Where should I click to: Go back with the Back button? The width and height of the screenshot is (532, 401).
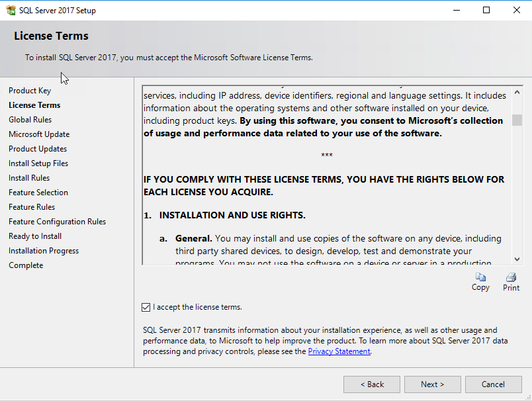pos(371,384)
